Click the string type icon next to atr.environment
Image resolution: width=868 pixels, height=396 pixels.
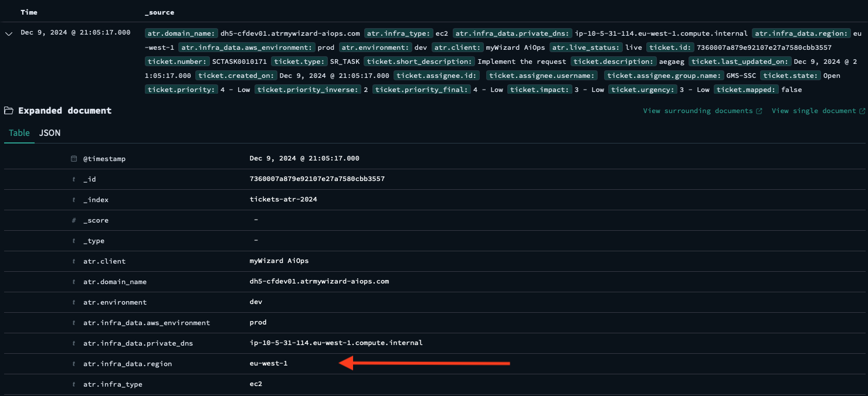click(x=73, y=302)
